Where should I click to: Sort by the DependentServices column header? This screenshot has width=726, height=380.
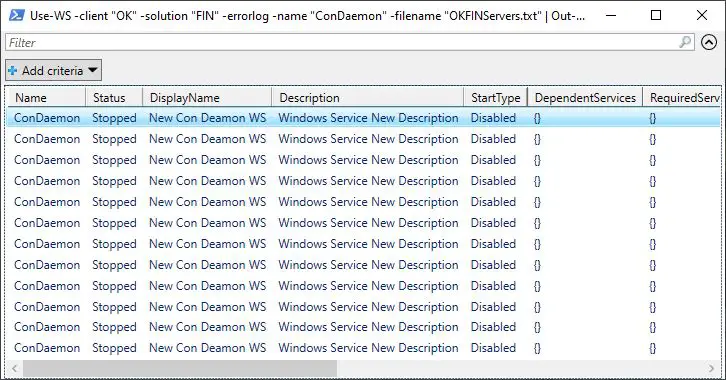coord(585,98)
